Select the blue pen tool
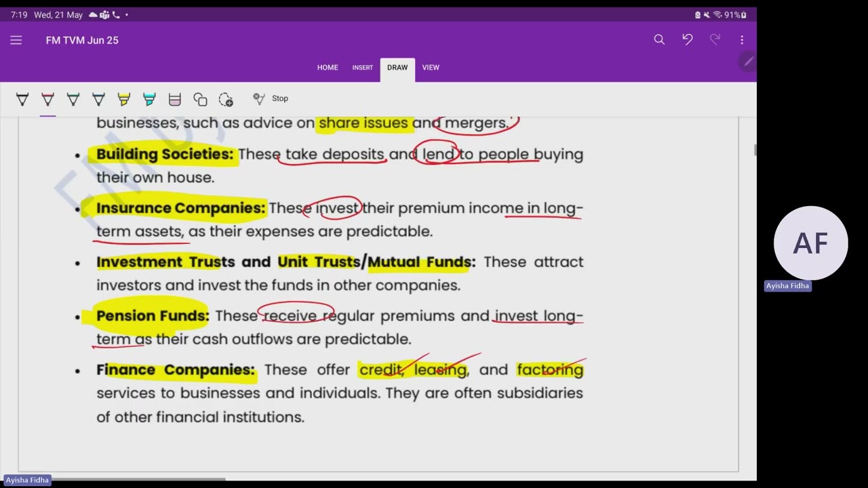This screenshot has height=488, width=868. [x=98, y=100]
